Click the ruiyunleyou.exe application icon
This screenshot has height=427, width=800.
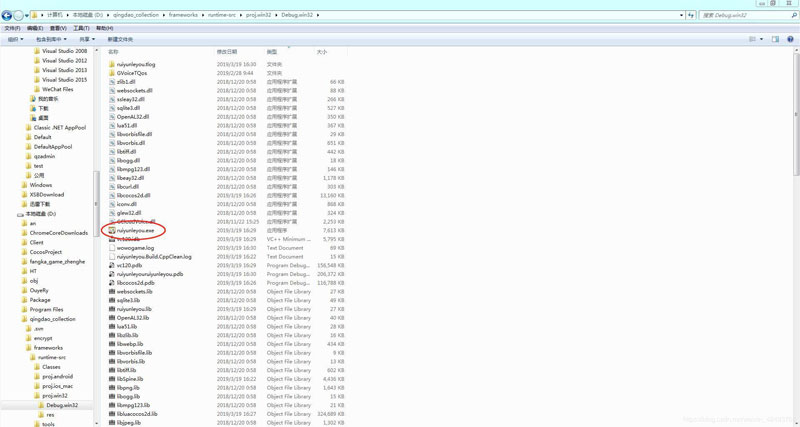coord(112,231)
